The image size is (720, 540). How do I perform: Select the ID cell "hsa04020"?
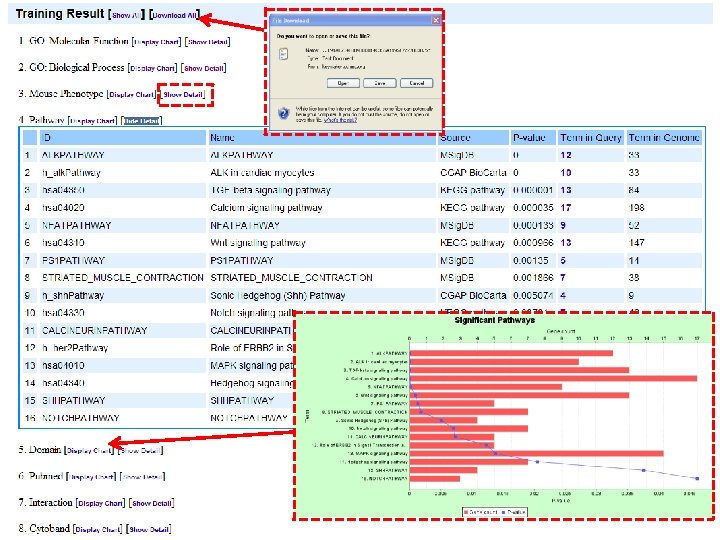[x=63, y=208]
